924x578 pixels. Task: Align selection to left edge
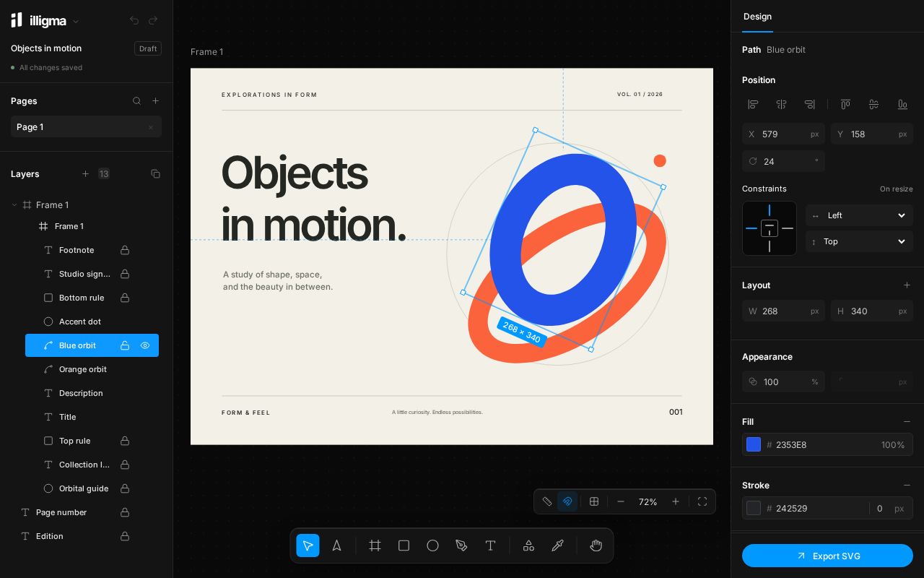click(x=753, y=105)
